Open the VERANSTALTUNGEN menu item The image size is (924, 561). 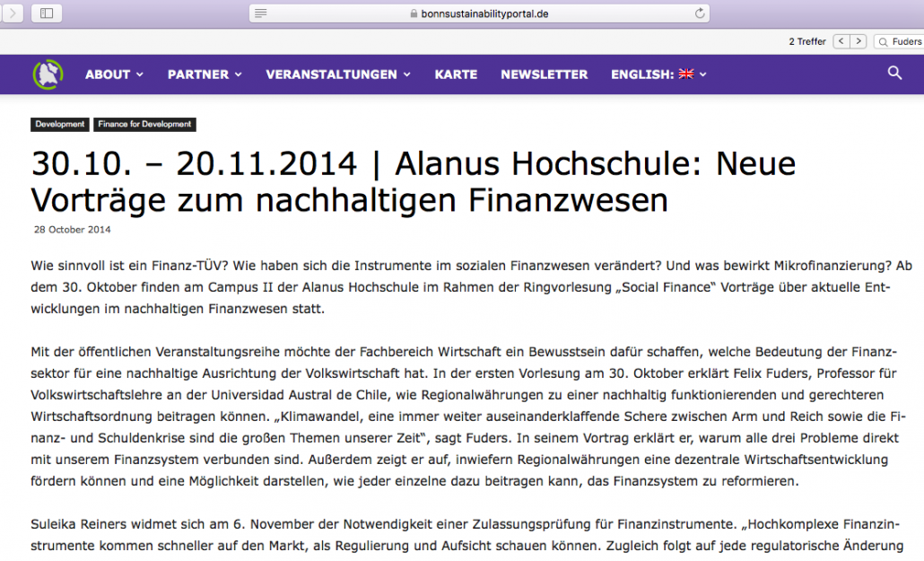click(x=331, y=75)
